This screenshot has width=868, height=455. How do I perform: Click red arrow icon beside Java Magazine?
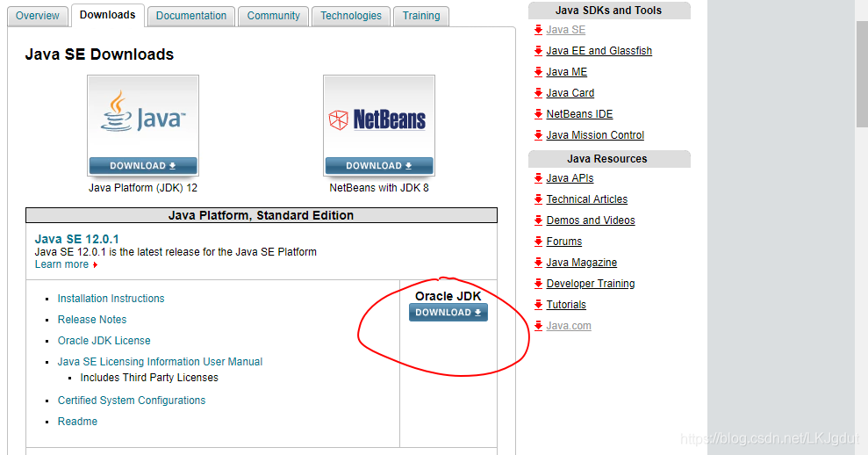[538, 263]
